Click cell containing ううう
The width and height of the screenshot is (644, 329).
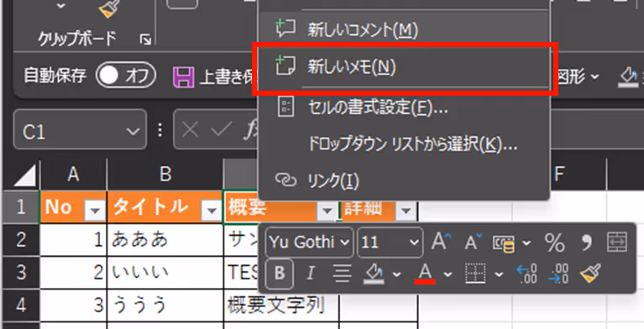coord(165,305)
